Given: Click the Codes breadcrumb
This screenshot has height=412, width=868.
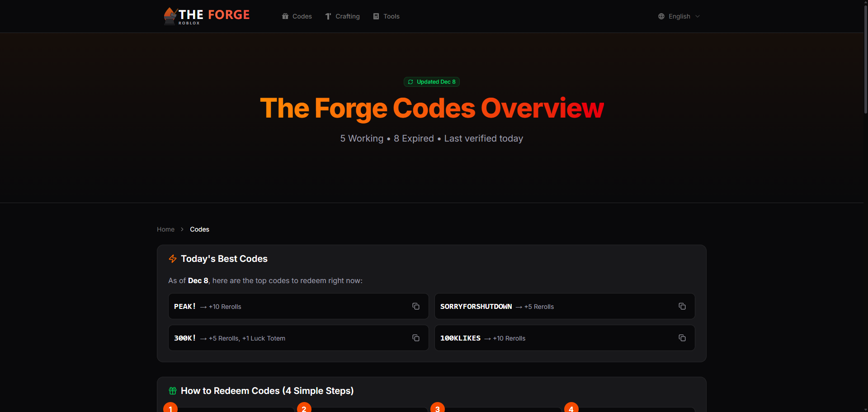Looking at the screenshot, I should point(199,229).
